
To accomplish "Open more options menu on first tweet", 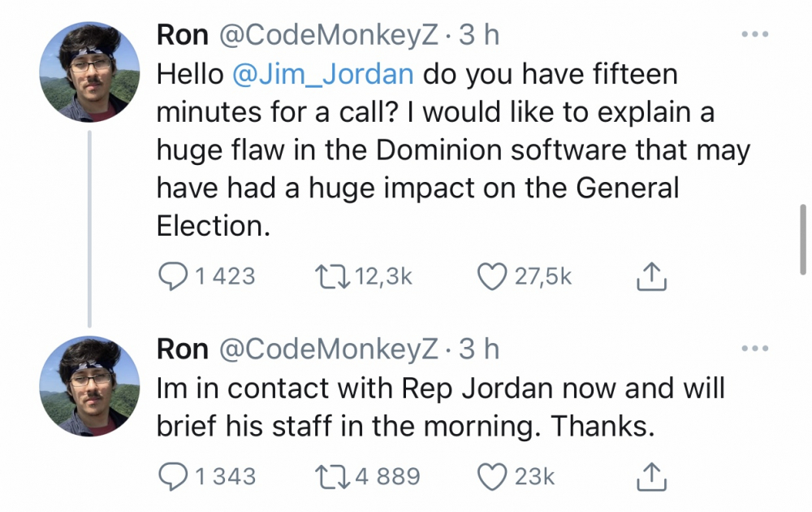I will pyautogui.click(x=754, y=35).
